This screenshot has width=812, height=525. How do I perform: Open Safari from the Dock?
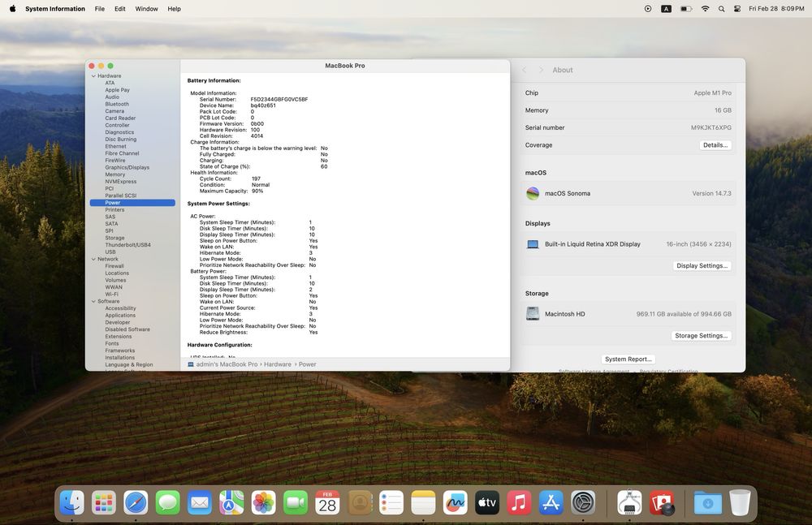(136, 503)
